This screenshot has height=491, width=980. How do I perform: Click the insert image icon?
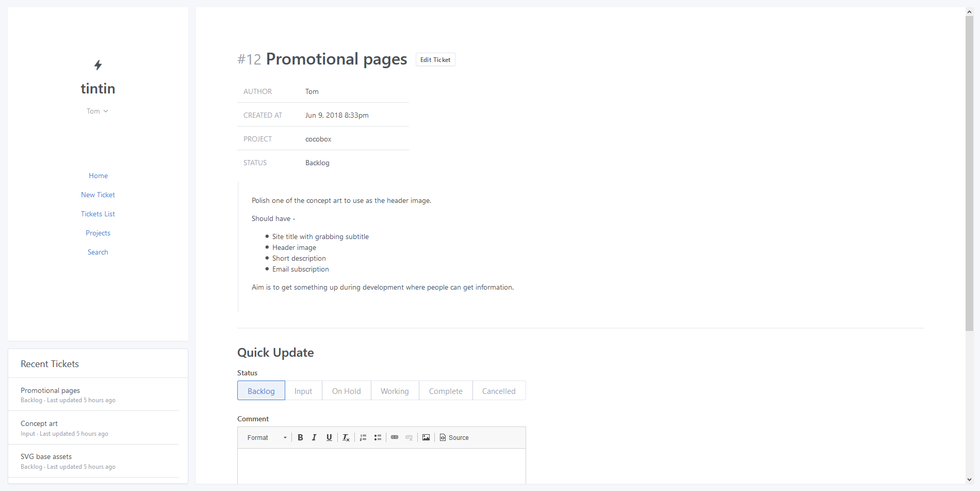click(426, 437)
